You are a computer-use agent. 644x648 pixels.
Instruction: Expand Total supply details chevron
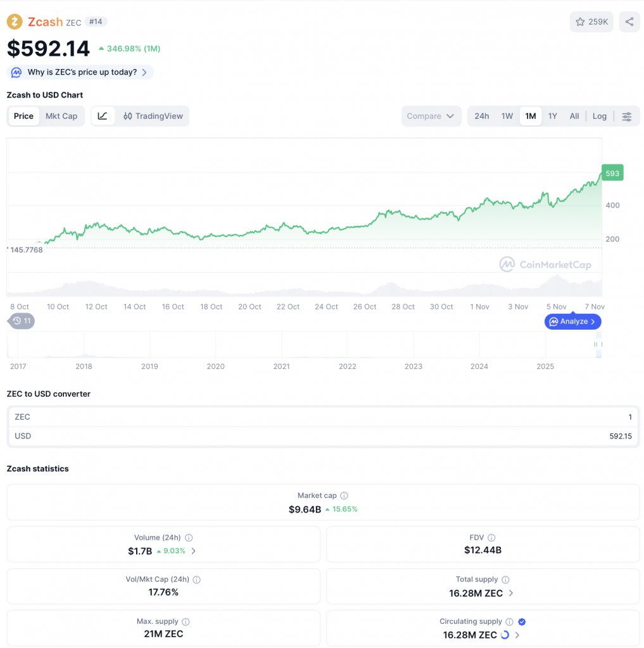pyautogui.click(x=511, y=594)
